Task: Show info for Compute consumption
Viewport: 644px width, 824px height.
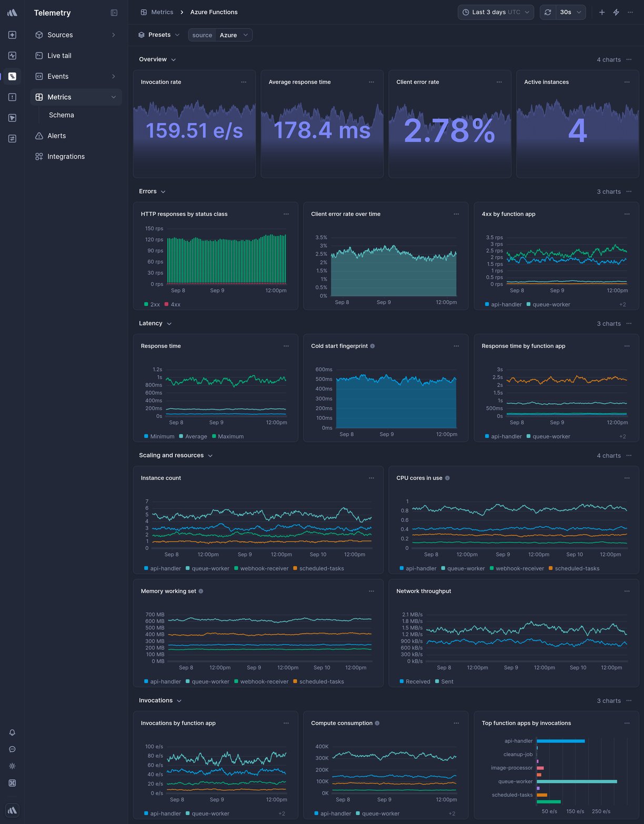Action: point(377,723)
